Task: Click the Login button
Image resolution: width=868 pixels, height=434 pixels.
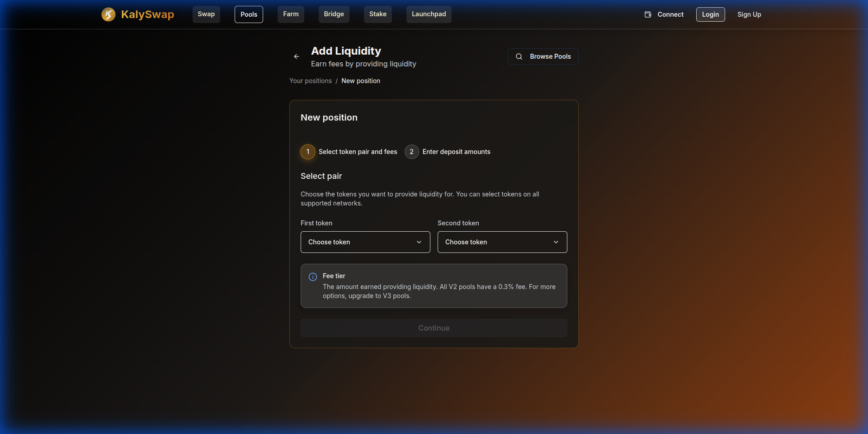Action: [x=710, y=14]
